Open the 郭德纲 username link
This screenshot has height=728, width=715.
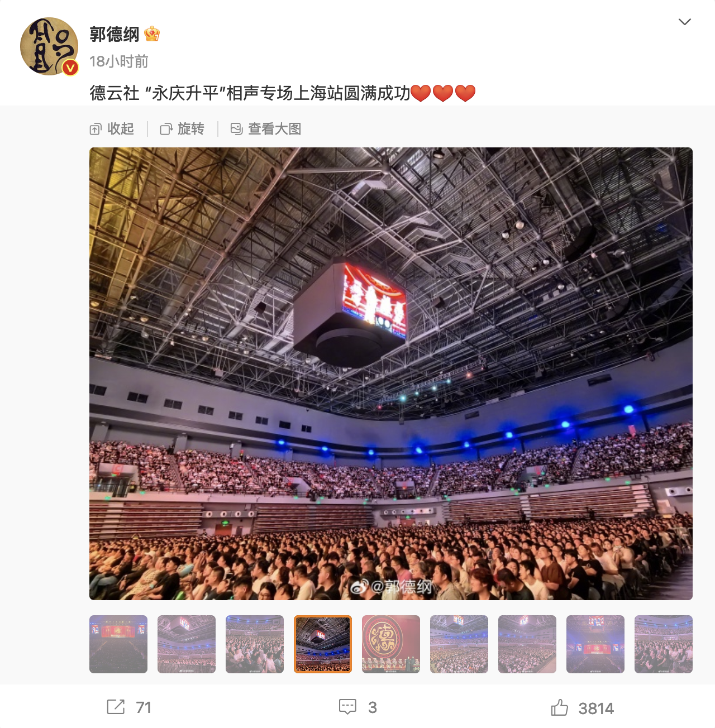[115, 34]
